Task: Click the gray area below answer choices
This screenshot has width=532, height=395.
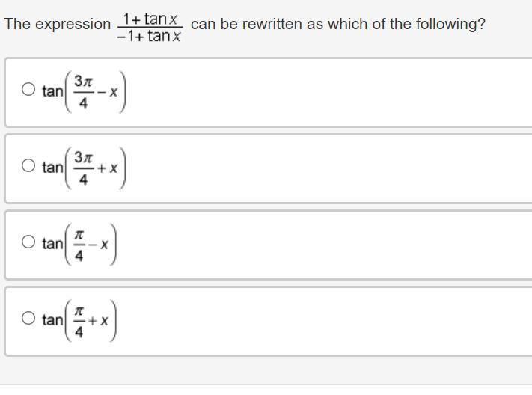Action: 266,376
